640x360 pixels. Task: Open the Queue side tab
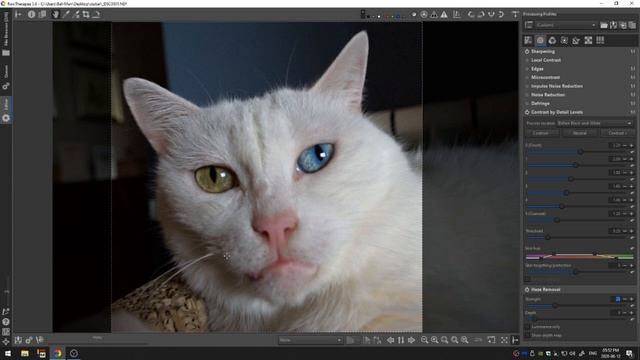tap(6, 77)
